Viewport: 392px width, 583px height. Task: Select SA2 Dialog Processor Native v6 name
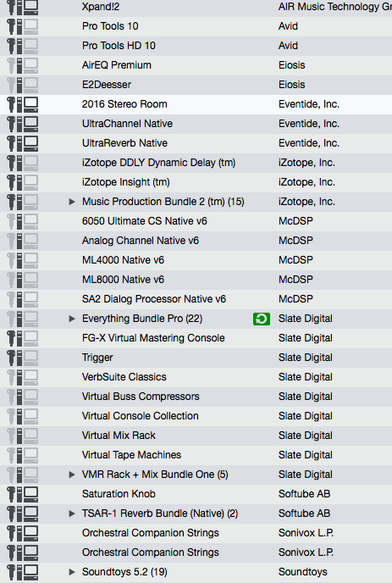(154, 299)
